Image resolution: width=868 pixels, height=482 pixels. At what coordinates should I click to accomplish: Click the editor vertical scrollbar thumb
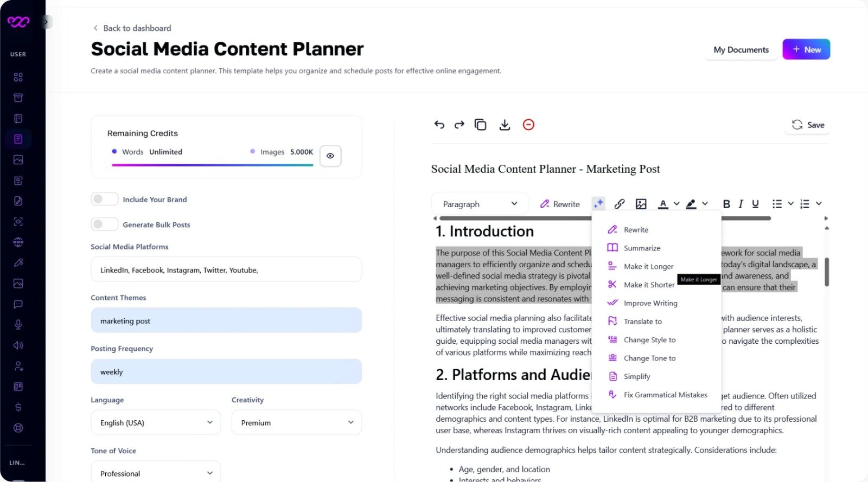tap(827, 272)
